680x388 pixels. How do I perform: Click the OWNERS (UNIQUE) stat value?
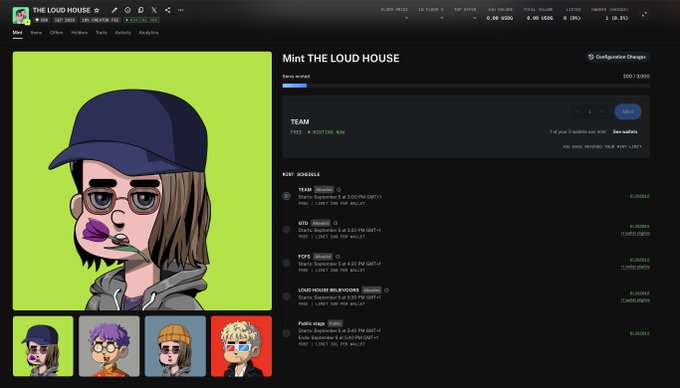coord(617,18)
